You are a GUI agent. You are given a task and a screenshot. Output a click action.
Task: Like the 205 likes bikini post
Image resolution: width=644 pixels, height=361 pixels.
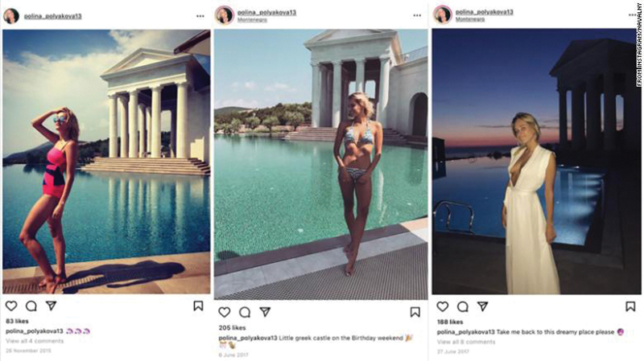tap(225, 312)
